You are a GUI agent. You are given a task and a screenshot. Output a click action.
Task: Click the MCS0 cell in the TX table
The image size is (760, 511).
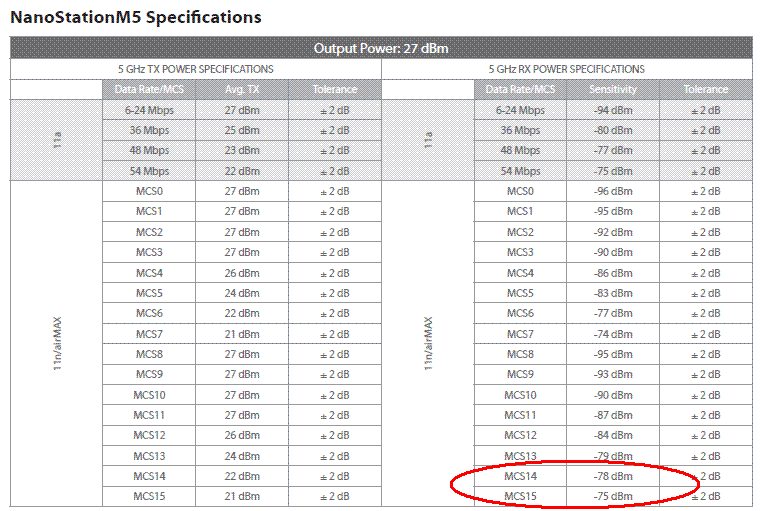tap(148, 191)
